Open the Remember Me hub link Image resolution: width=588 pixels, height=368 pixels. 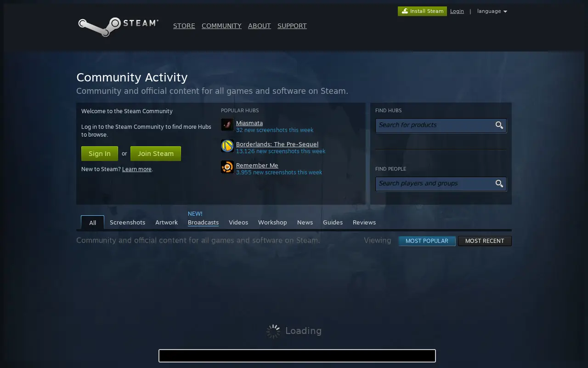tap(257, 165)
